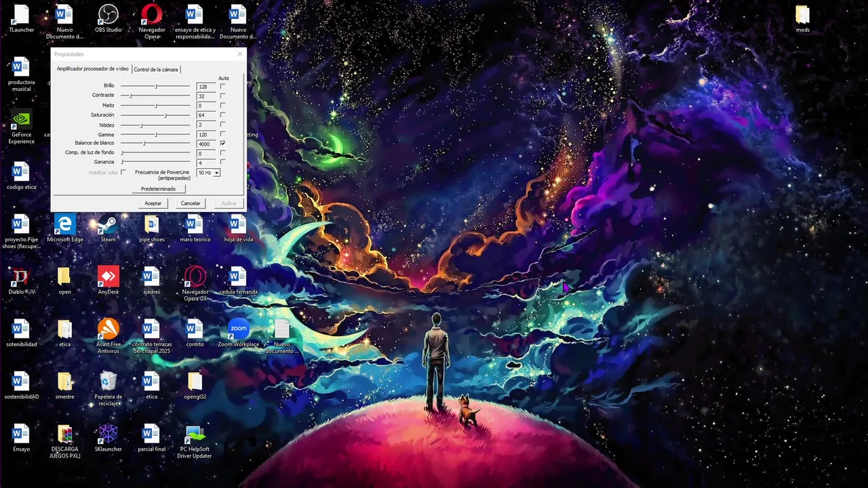Select the 'hoja de vida' document
The image size is (868, 488).
pos(238,228)
